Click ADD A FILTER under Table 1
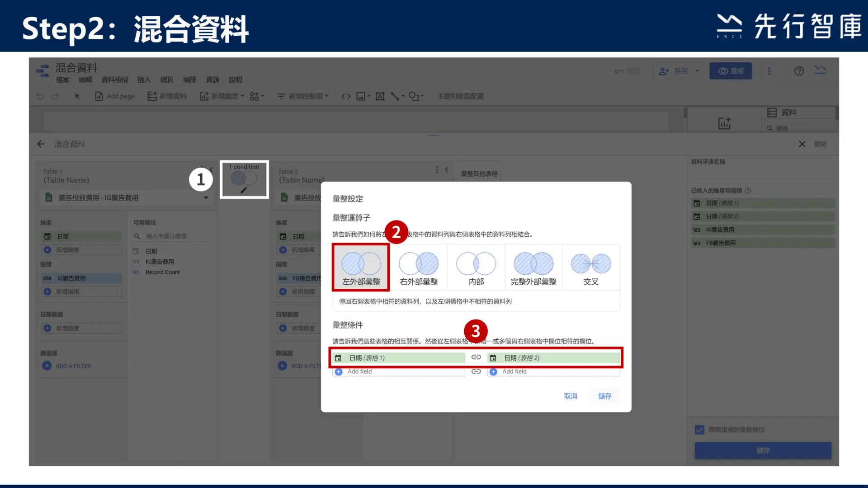Screen dimensions: 868x488 click(x=67, y=366)
